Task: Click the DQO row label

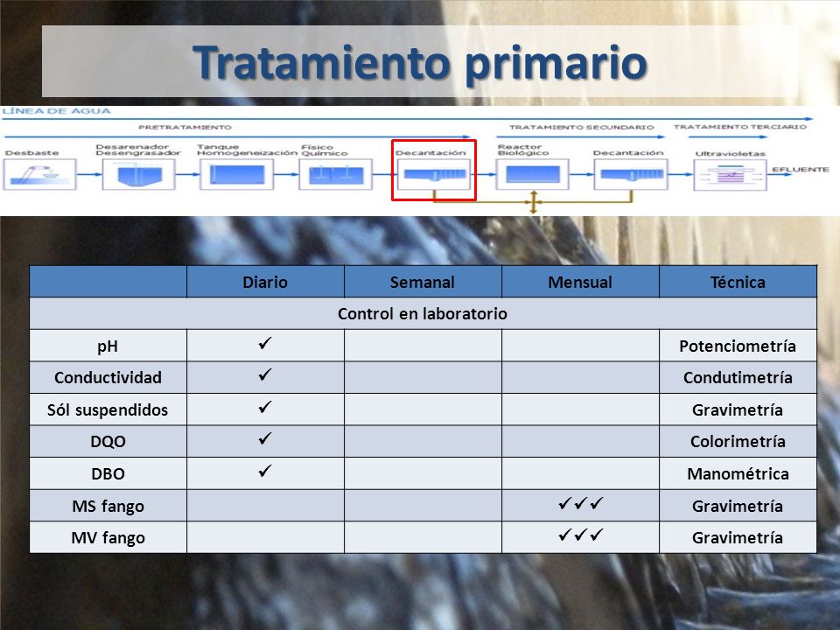Action: click(x=108, y=442)
